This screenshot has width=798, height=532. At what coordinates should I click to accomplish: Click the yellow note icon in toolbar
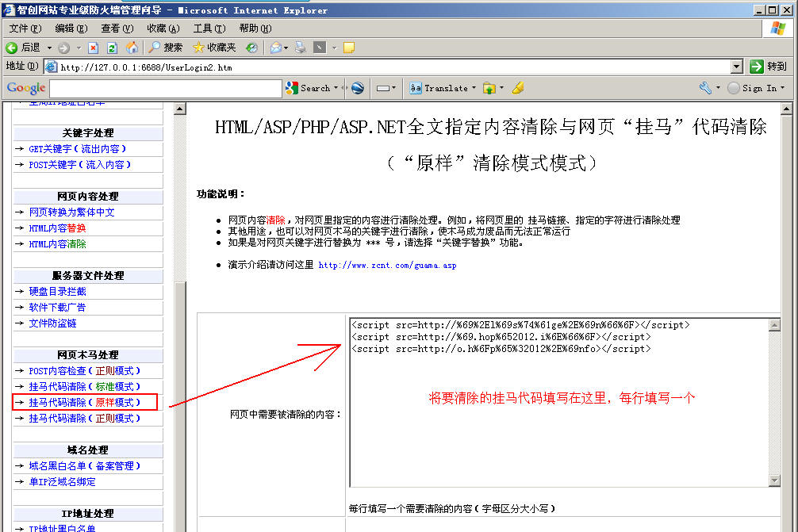349,48
